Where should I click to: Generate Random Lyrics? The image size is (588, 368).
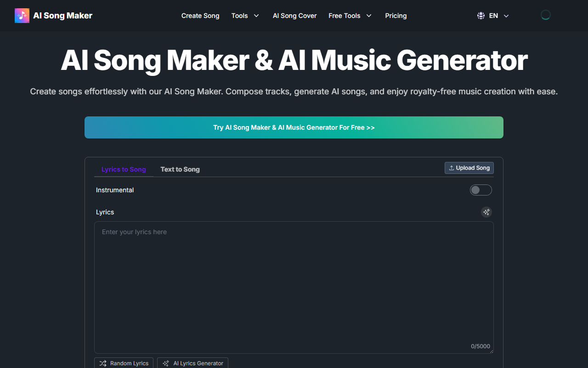124,363
